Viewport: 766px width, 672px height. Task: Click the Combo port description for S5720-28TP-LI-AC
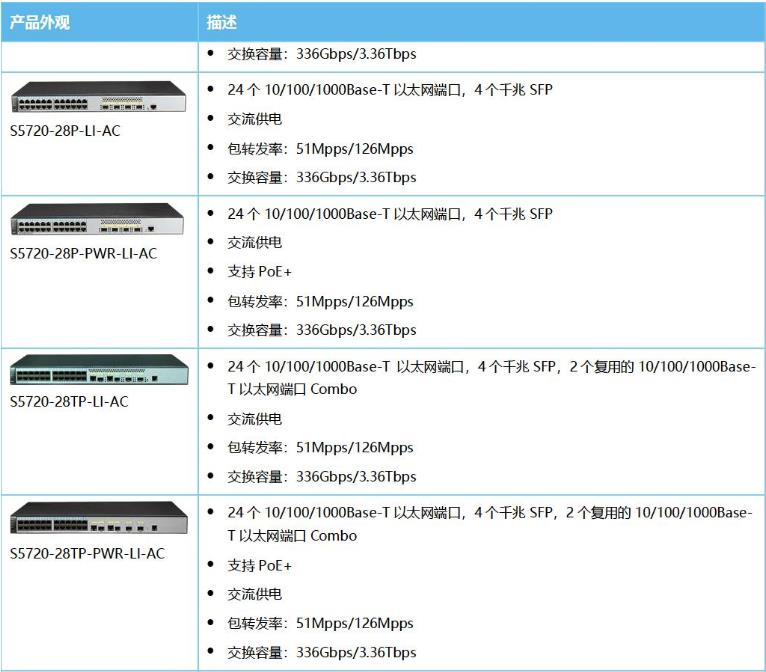tap(491, 378)
